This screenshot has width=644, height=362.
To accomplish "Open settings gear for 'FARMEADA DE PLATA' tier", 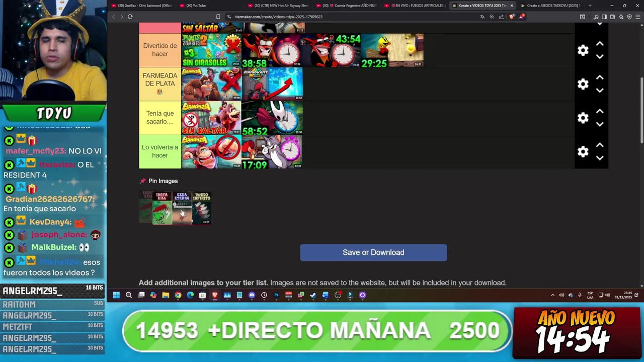I will coord(583,84).
